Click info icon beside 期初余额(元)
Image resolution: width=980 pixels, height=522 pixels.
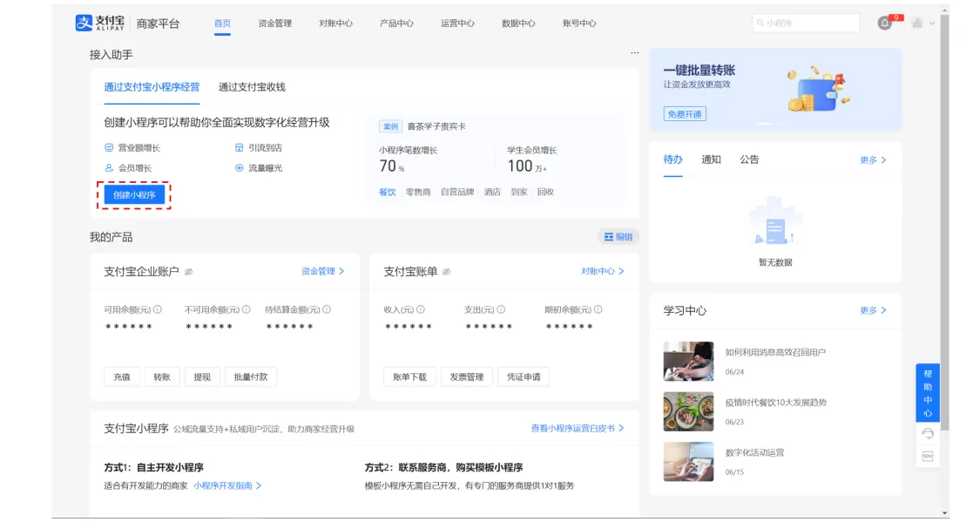pyautogui.click(x=598, y=309)
